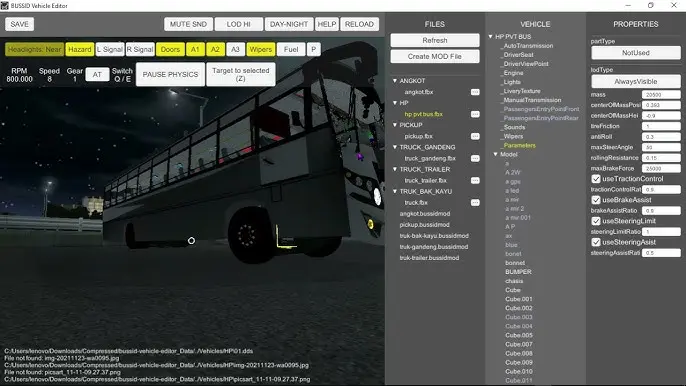This screenshot has width=686, height=386.
Task: Toggle R Signal
Action: click(x=140, y=49)
